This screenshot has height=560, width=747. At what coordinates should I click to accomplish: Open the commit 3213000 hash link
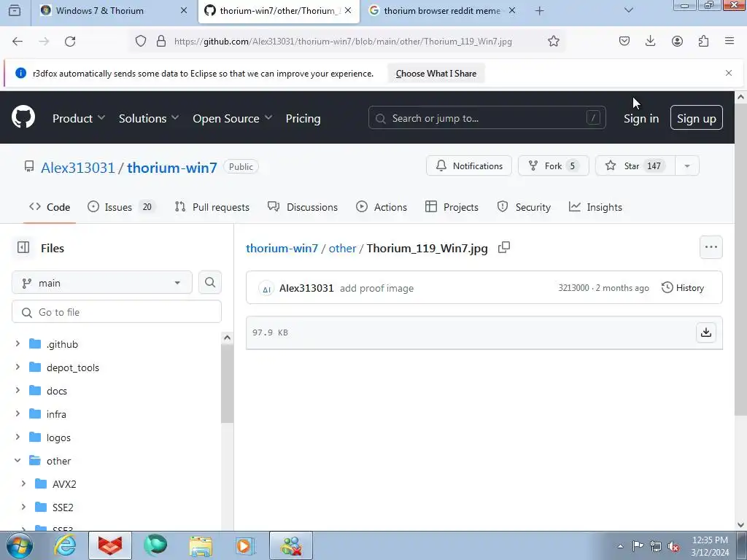pos(573,287)
